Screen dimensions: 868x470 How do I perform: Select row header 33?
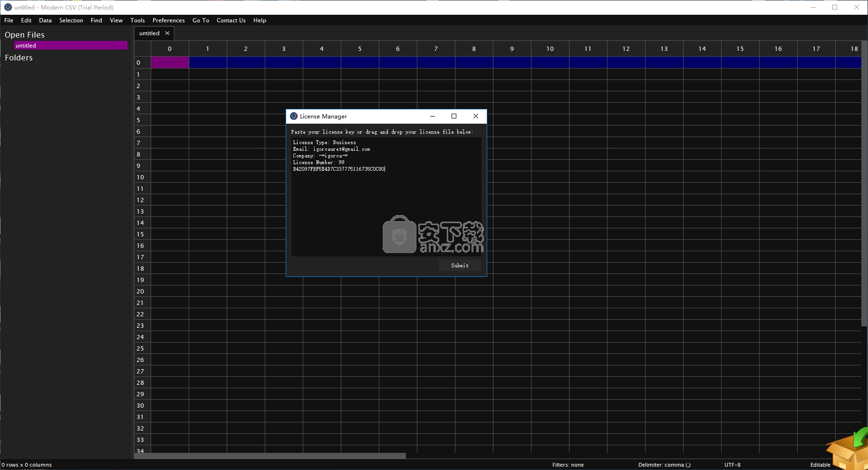pos(143,440)
